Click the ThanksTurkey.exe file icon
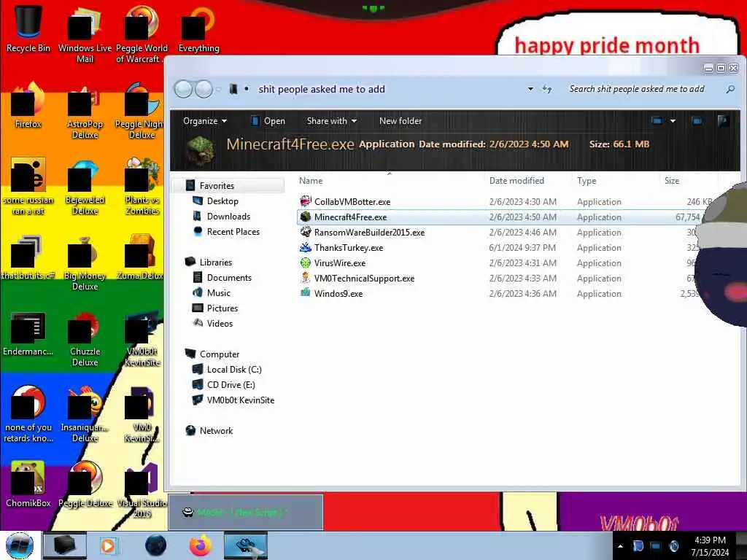 coord(306,247)
